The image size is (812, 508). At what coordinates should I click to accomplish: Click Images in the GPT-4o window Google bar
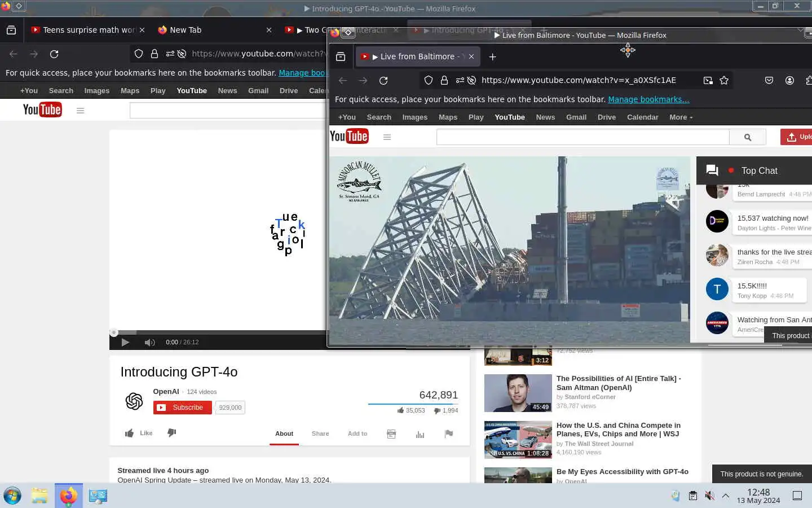pyautogui.click(x=97, y=90)
